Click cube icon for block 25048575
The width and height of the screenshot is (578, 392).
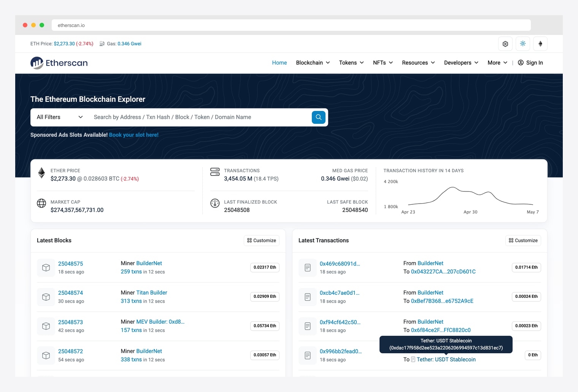46,267
